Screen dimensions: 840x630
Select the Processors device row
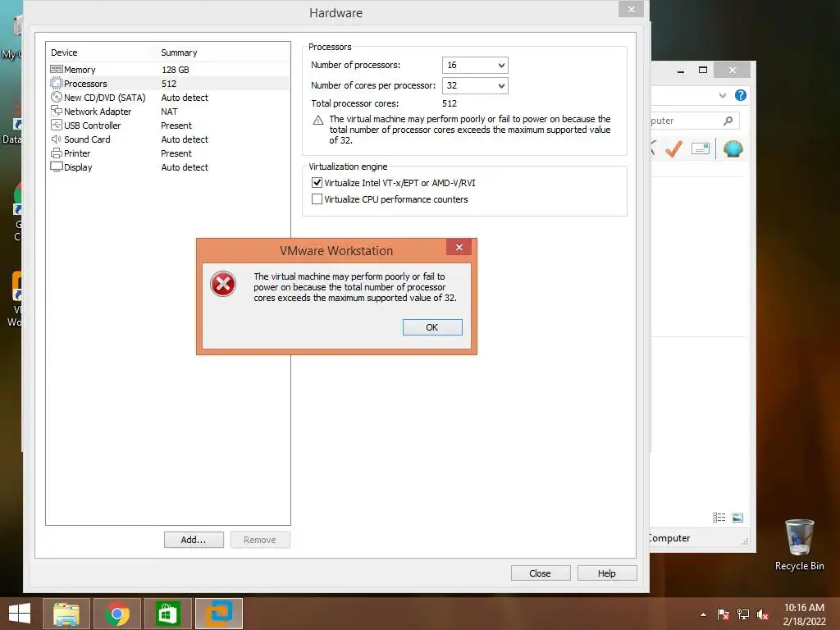[169, 84]
